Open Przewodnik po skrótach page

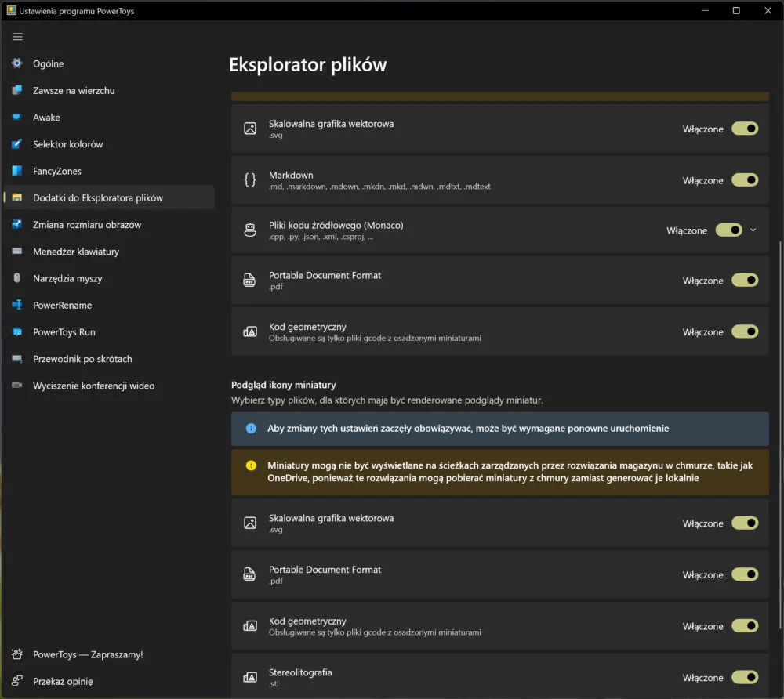pyautogui.click(x=109, y=359)
